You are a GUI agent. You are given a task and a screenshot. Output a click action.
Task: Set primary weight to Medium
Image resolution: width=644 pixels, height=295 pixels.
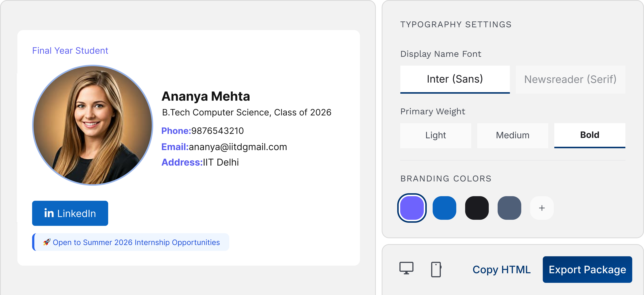(x=513, y=135)
